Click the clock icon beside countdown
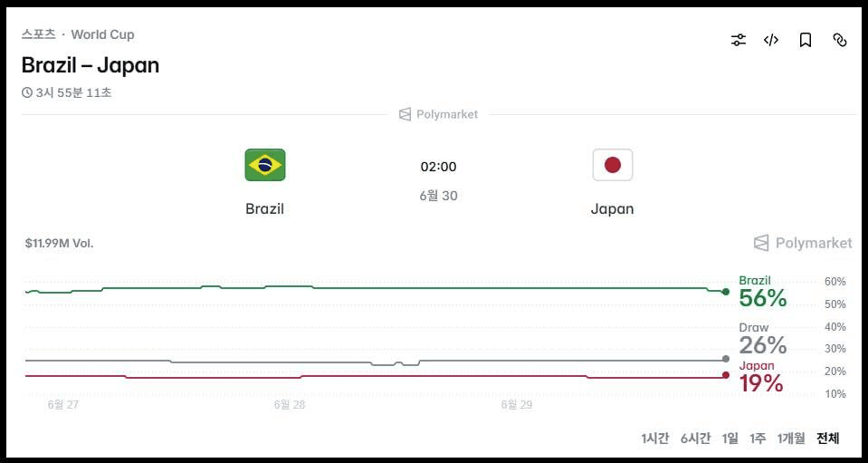Screen dimensions: 868x463 [x=26, y=92]
